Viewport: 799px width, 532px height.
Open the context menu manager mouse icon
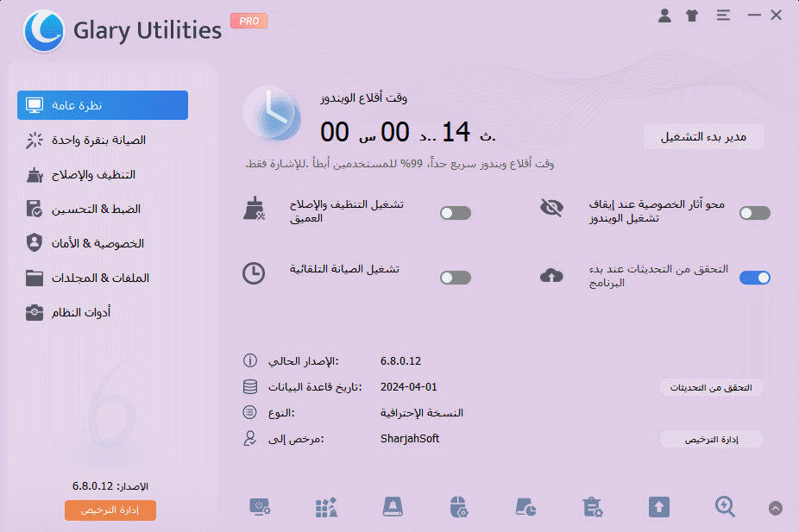(x=459, y=507)
